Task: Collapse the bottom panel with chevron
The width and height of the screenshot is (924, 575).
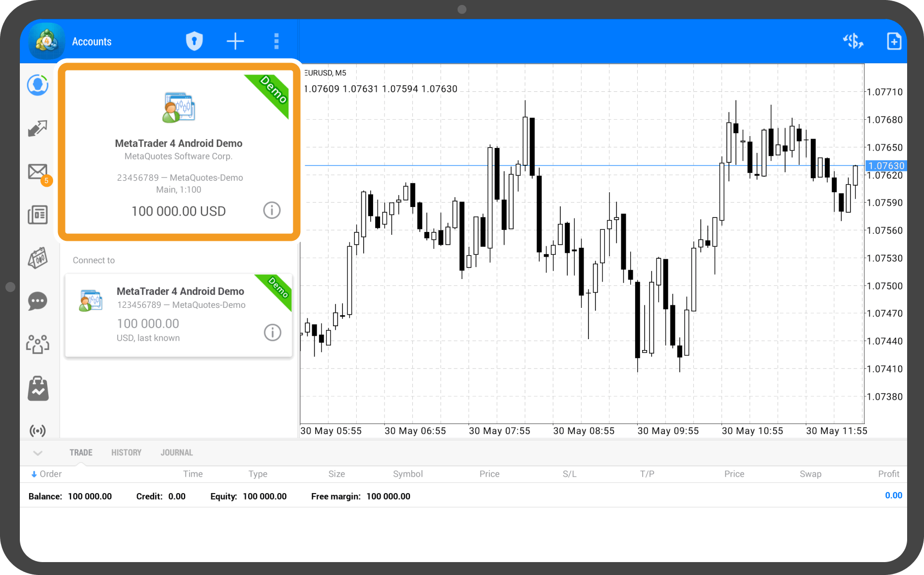Action: tap(38, 453)
